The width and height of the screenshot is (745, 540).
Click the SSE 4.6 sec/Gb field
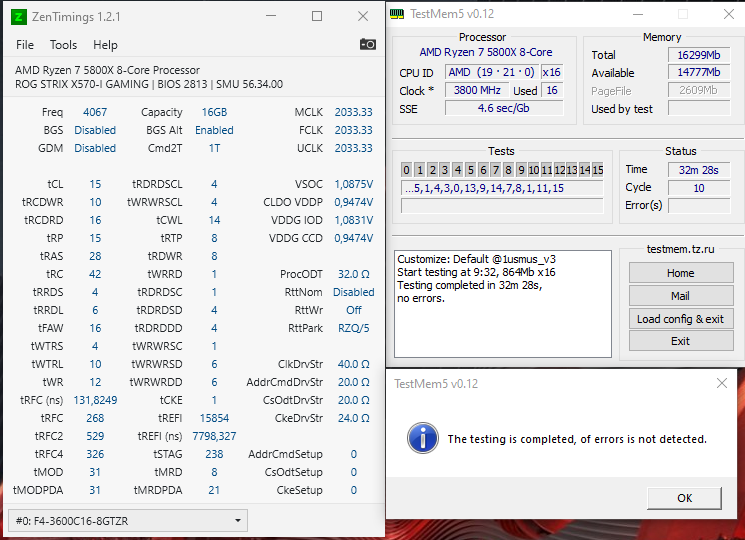pos(504,108)
